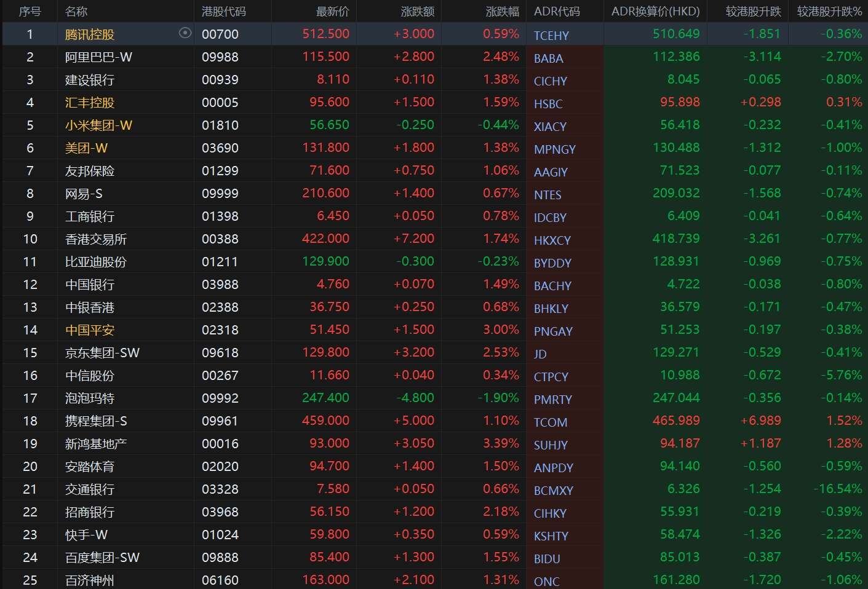Open the 快手-W stock name
Screen dimensions: 868x589
86,535
